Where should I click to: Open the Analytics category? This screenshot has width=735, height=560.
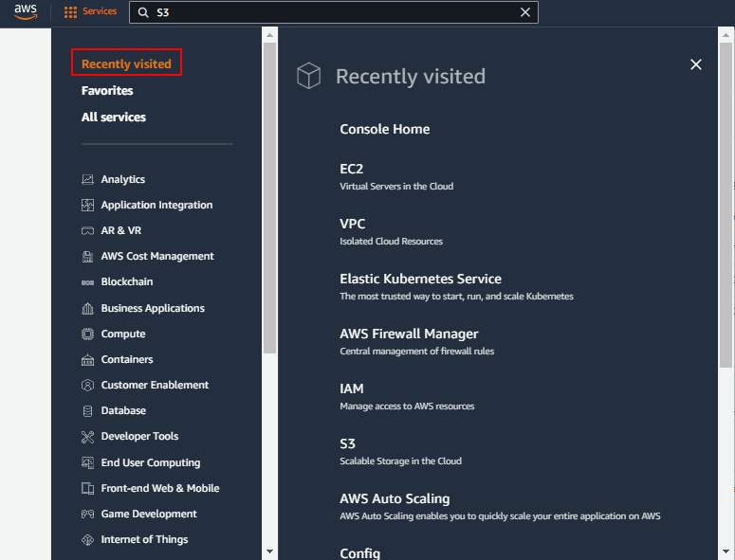[122, 179]
